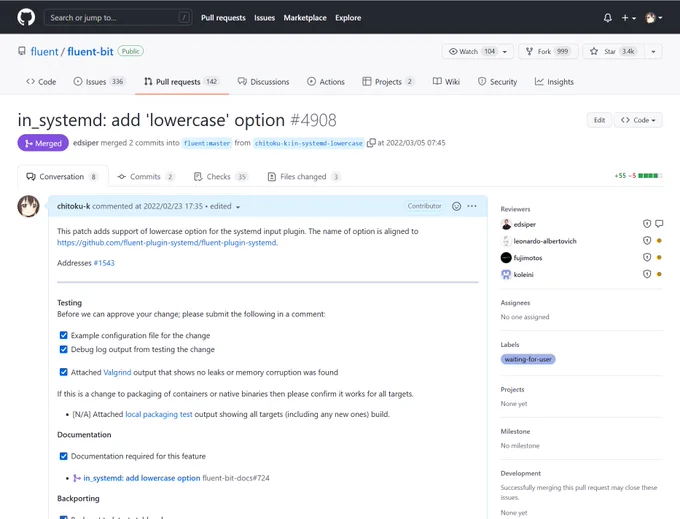This screenshot has width=680, height=519.
Task: Edit the pull request title
Action: (x=599, y=120)
